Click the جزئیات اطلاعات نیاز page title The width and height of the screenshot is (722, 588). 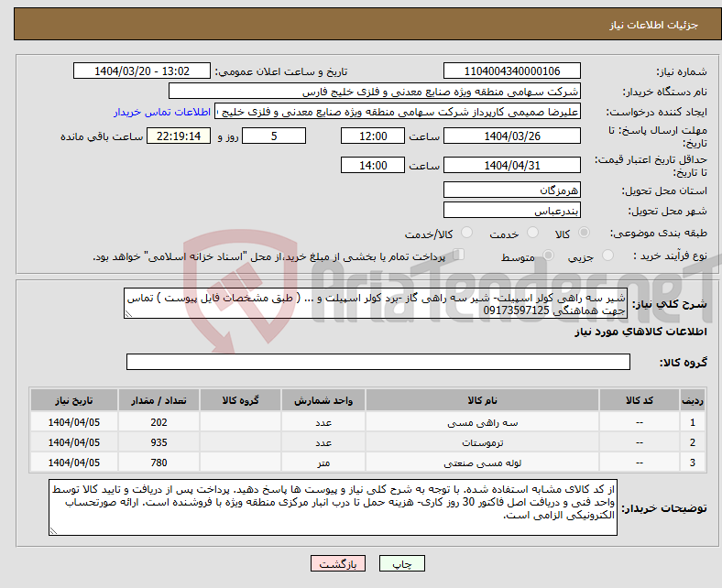point(654,25)
